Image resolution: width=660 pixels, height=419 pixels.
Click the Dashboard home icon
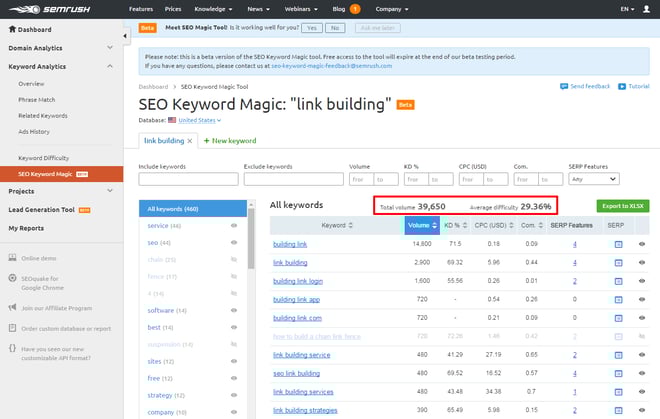coord(12,29)
